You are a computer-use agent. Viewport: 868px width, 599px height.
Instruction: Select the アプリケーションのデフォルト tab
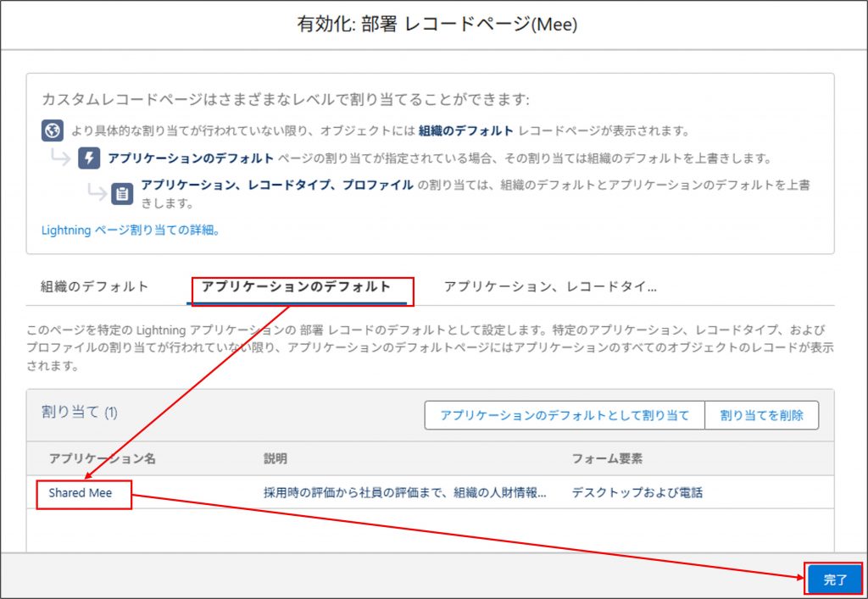[x=296, y=286]
